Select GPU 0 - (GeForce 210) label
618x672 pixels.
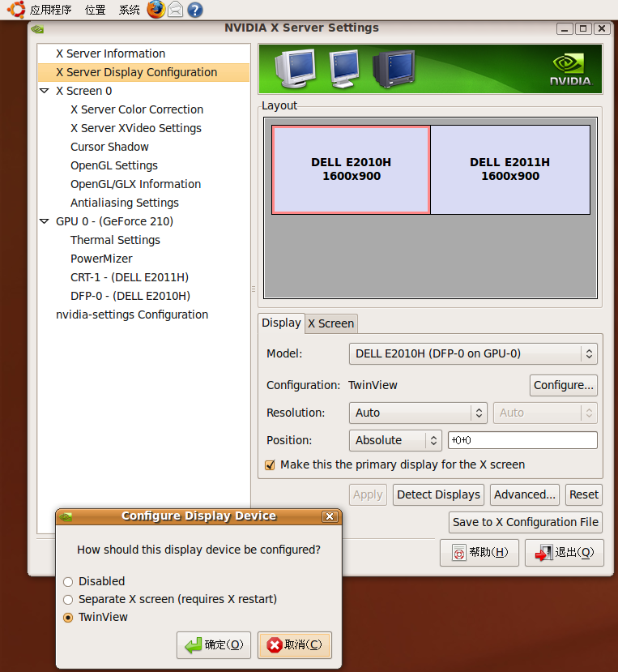coord(114,221)
